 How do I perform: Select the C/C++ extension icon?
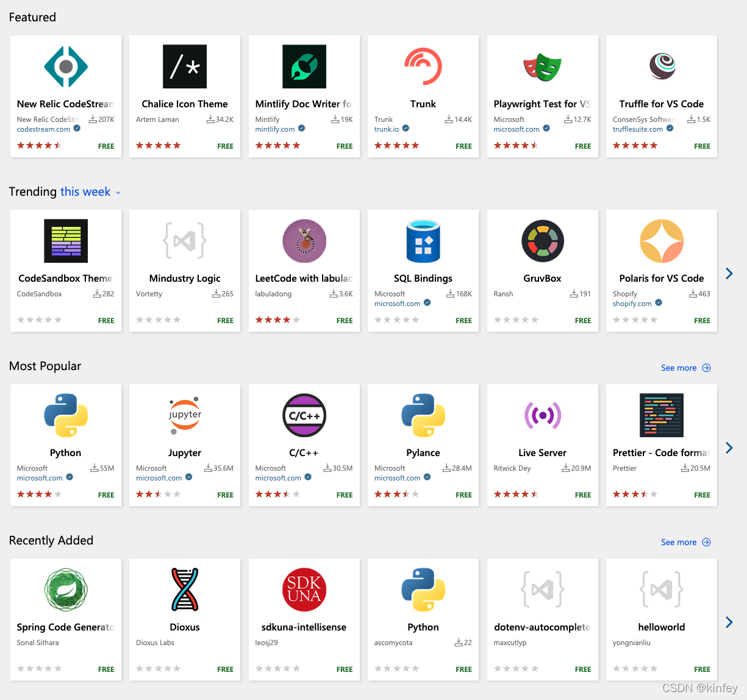click(304, 415)
